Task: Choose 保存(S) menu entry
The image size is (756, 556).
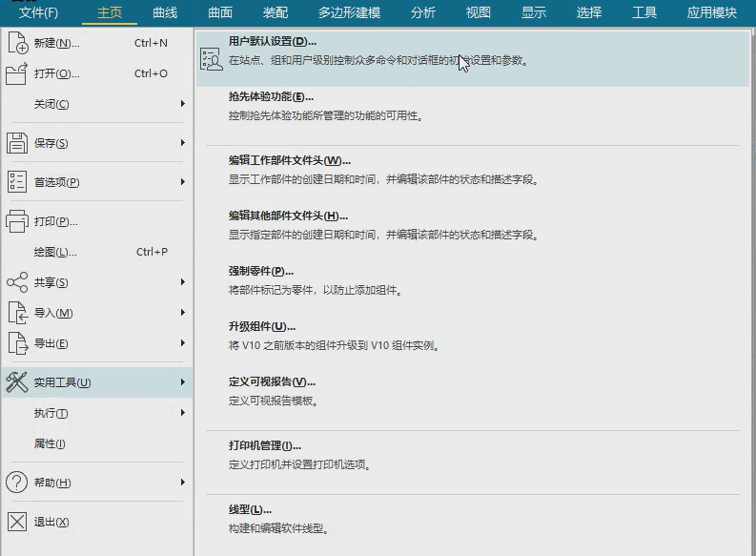Action: tap(97, 143)
